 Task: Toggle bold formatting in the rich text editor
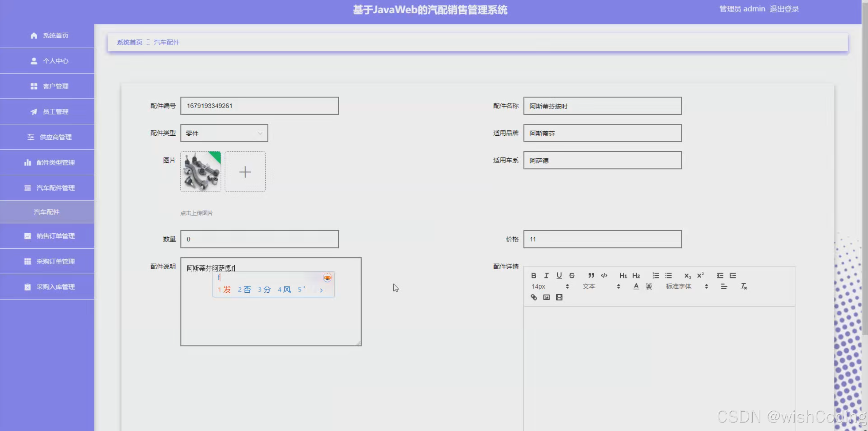tap(533, 275)
